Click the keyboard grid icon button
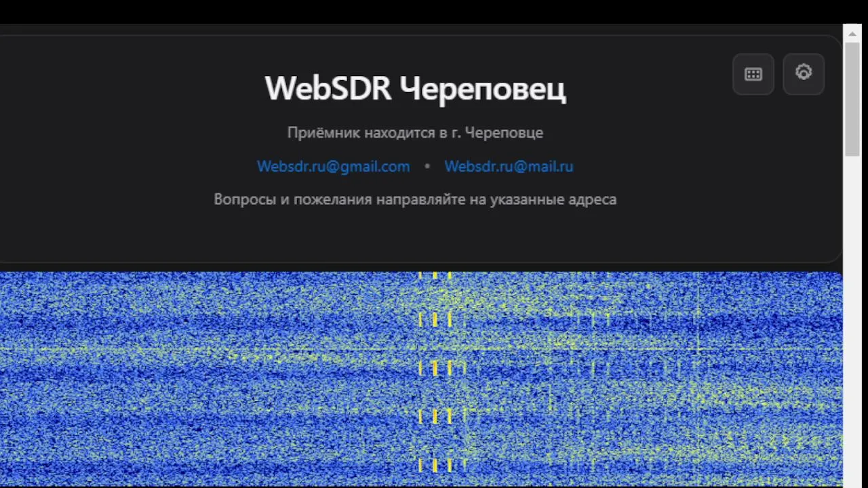 click(x=753, y=74)
